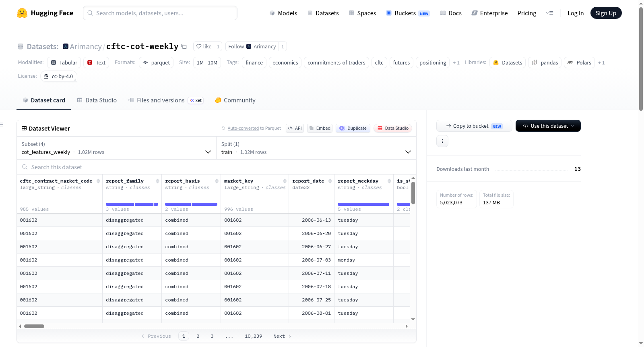The width and height of the screenshot is (644, 347).
Task: Open Data Studio from the viewer header
Action: [393, 128]
